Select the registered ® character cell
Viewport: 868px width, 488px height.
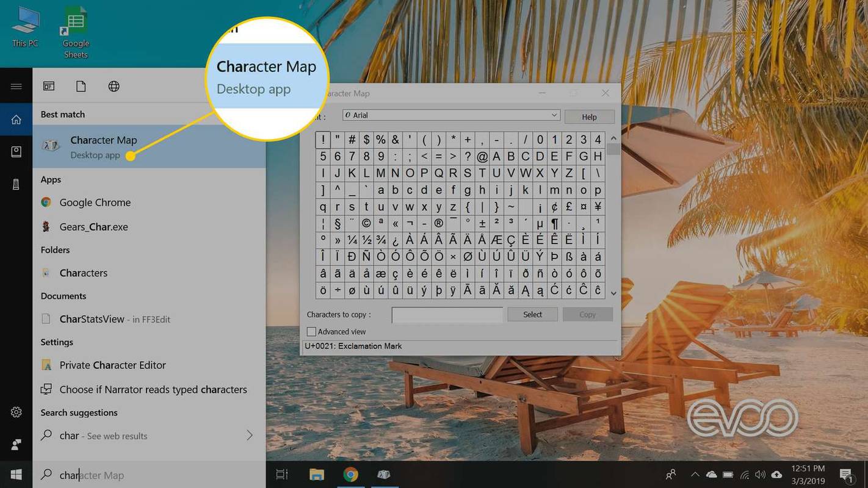pos(439,223)
